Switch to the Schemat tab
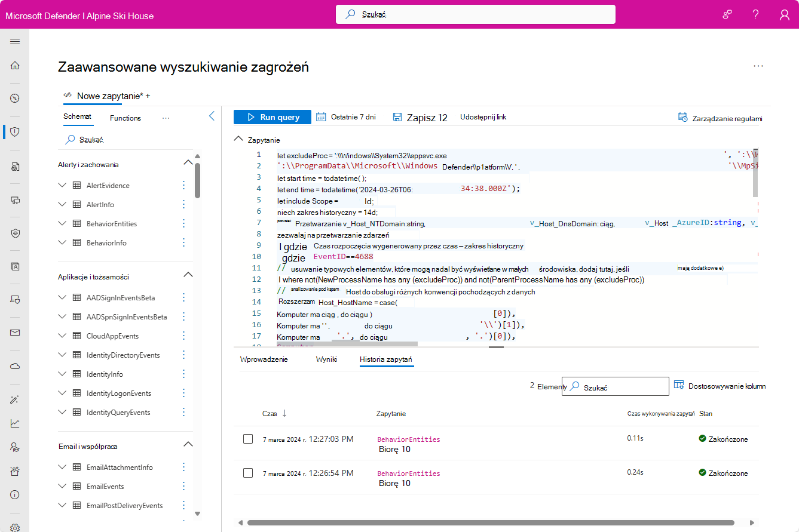The image size is (799, 532). pyautogui.click(x=77, y=117)
